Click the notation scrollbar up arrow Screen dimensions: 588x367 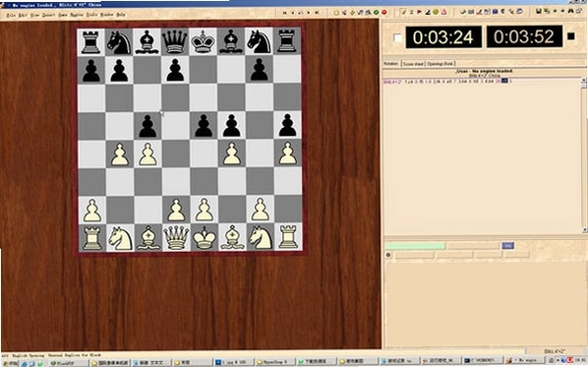tap(583, 81)
